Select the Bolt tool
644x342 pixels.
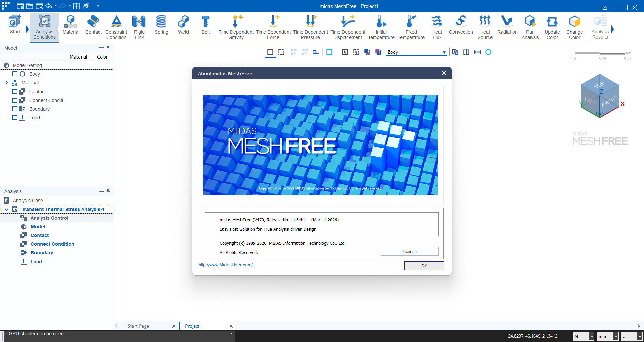[205, 25]
